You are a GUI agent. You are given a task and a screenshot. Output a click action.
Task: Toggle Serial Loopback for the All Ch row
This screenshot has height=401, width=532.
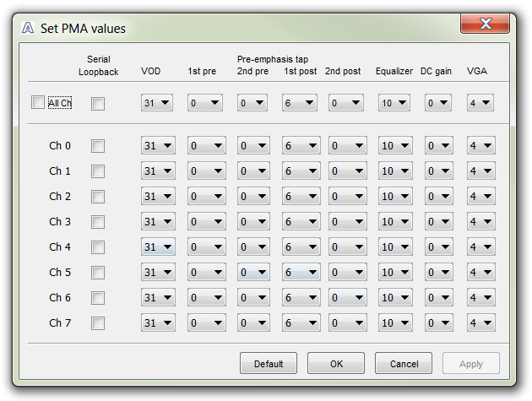click(99, 103)
